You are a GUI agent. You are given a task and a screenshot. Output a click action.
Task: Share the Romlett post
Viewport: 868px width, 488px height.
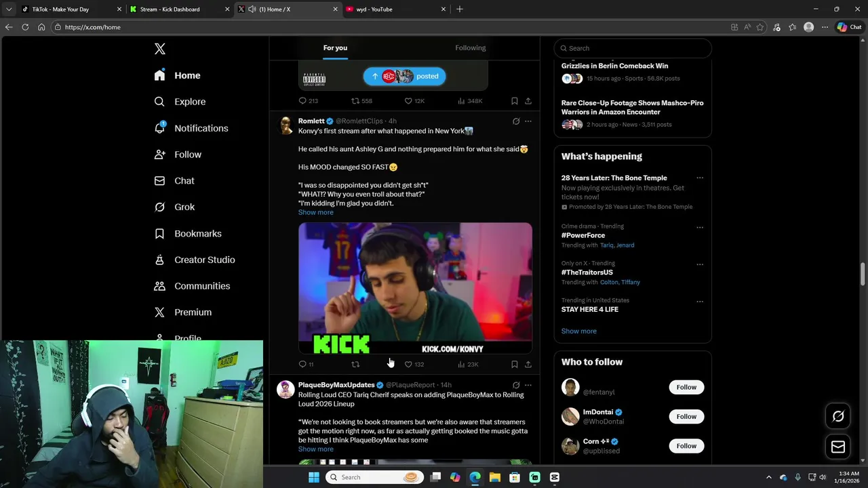(x=528, y=364)
